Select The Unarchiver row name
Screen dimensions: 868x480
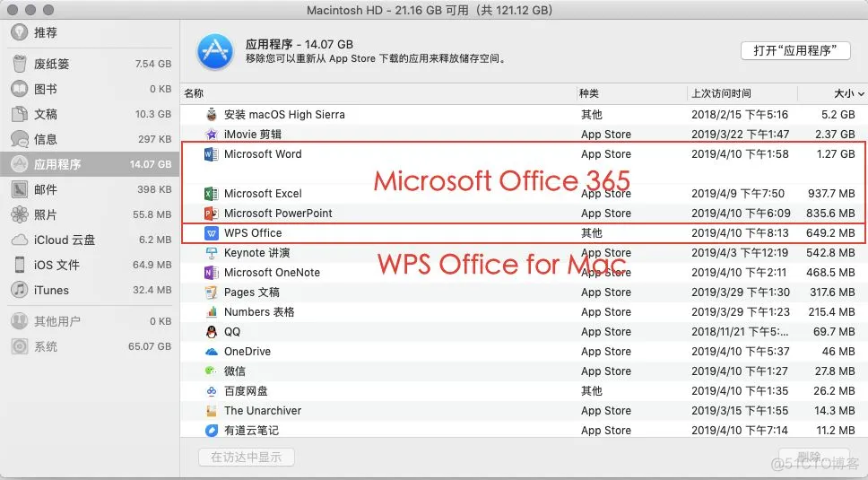pos(263,411)
